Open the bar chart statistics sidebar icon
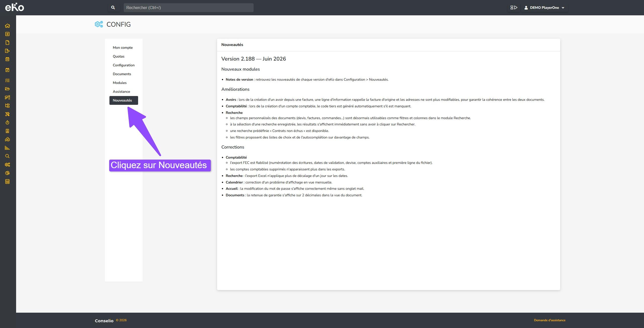Screen dimensions: 644x328 click(7, 148)
